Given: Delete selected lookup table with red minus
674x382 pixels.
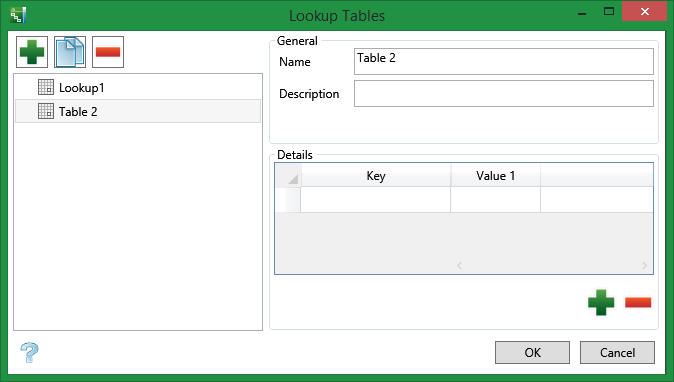Looking at the screenshot, I should [x=108, y=52].
